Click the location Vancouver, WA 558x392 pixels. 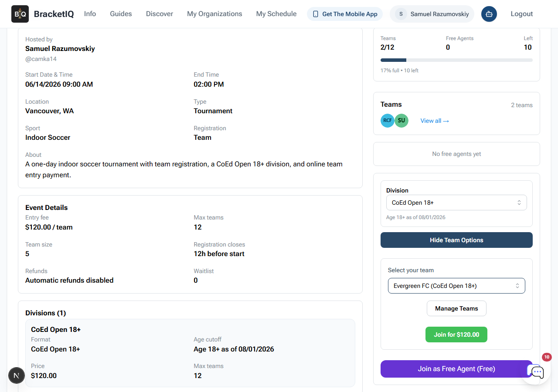click(x=50, y=111)
